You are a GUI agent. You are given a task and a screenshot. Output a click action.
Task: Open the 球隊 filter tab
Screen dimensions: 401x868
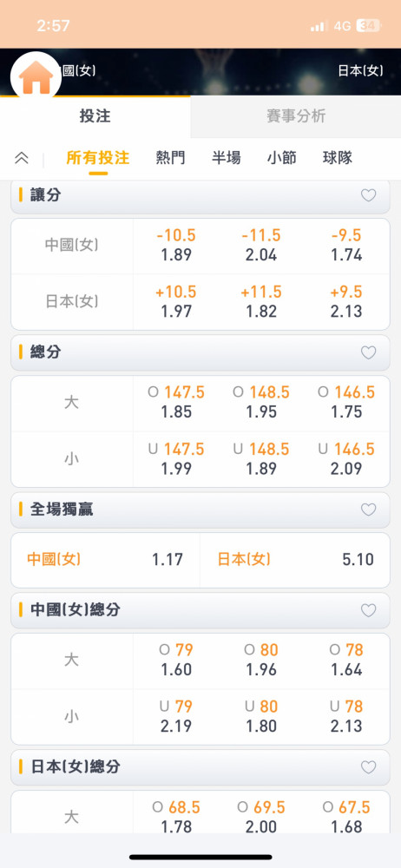tap(338, 158)
